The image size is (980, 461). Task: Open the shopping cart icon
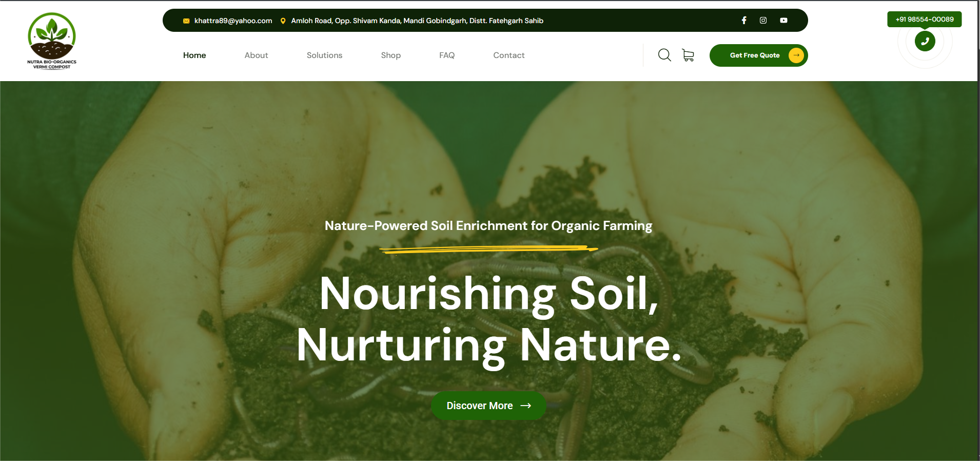[688, 55]
